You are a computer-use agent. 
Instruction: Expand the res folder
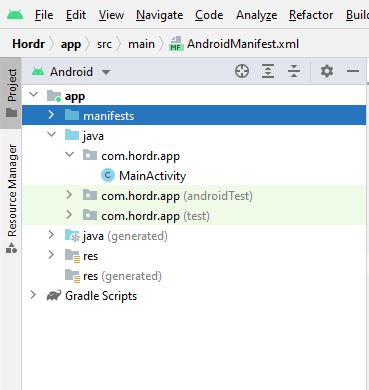51,255
